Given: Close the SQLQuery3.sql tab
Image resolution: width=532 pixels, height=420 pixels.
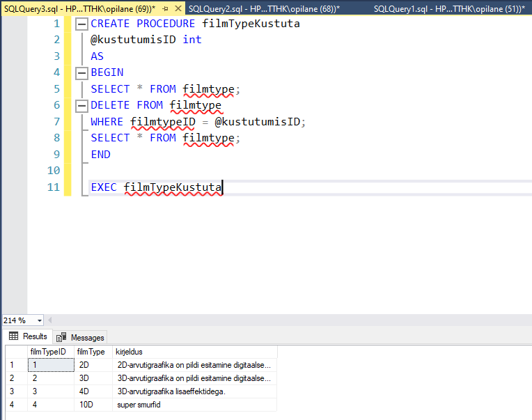Looking at the screenshot, I should pyautogui.click(x=177, y=8).
